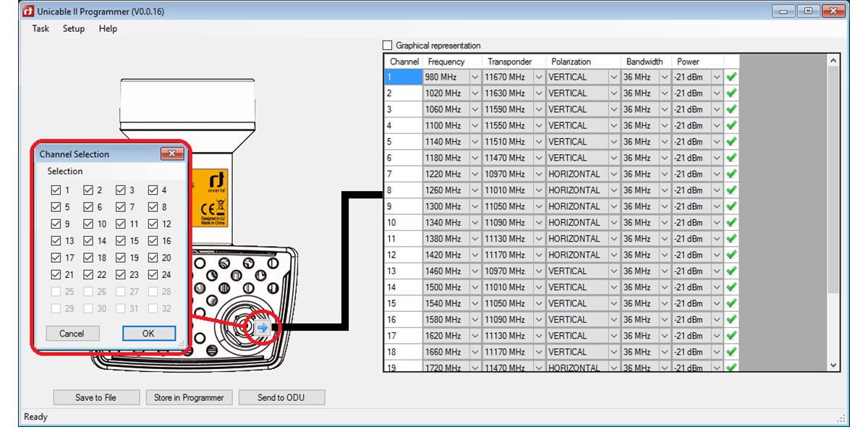Screen dimensions: 868x432
Task: Uncheck channel 1 in Channel Selection
Action: click(x=56, y=190)
